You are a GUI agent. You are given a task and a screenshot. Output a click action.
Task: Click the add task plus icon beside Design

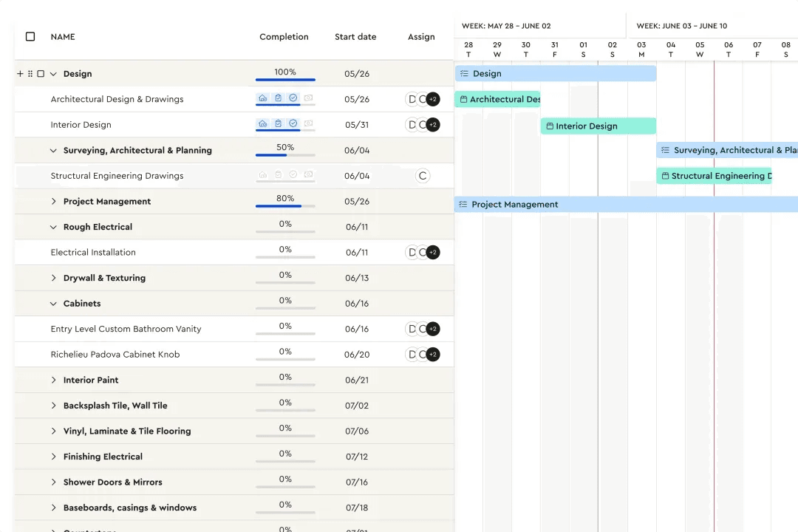20,73
